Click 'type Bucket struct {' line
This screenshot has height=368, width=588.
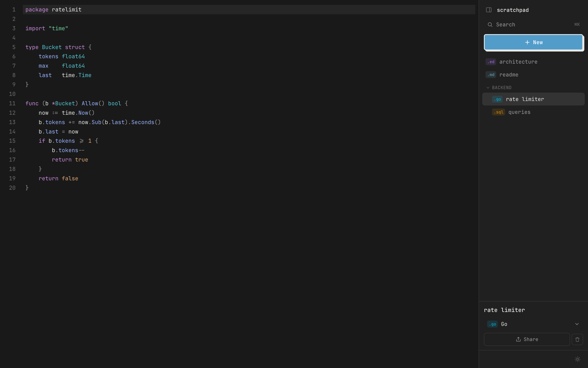pos(59,47)
